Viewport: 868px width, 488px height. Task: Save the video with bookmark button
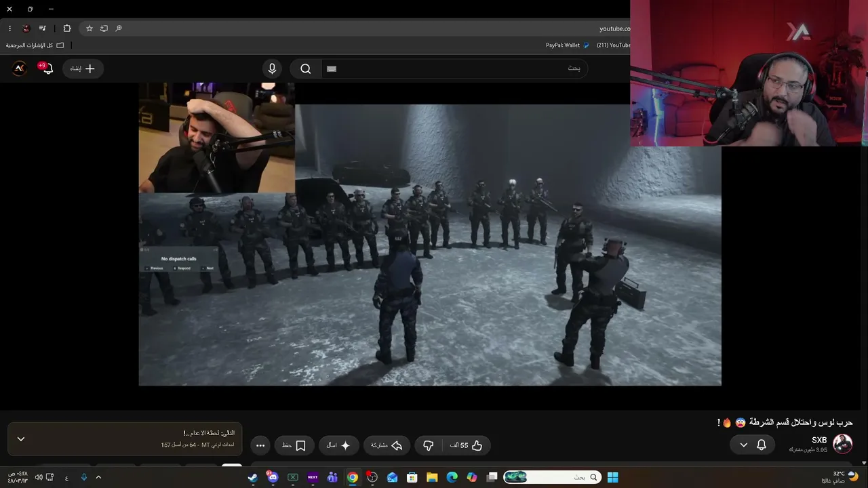(x=294, y=445)
